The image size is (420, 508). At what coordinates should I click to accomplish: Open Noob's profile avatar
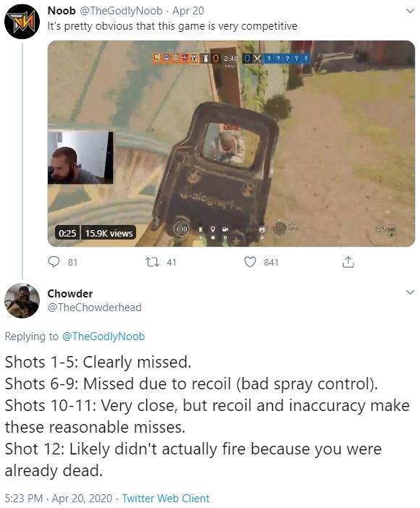pyautogui.click(x=22, y=22)
